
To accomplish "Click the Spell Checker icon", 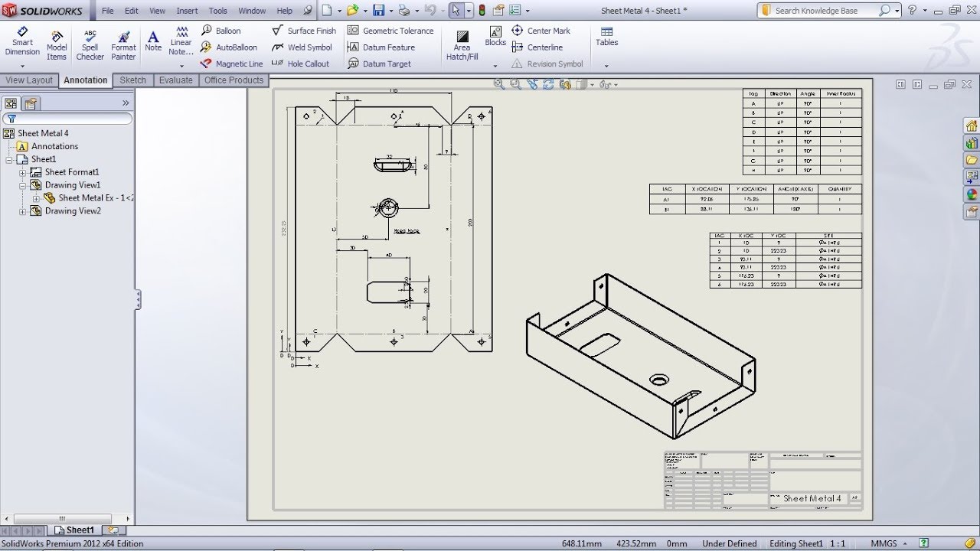I will click(x=90, y=45).
